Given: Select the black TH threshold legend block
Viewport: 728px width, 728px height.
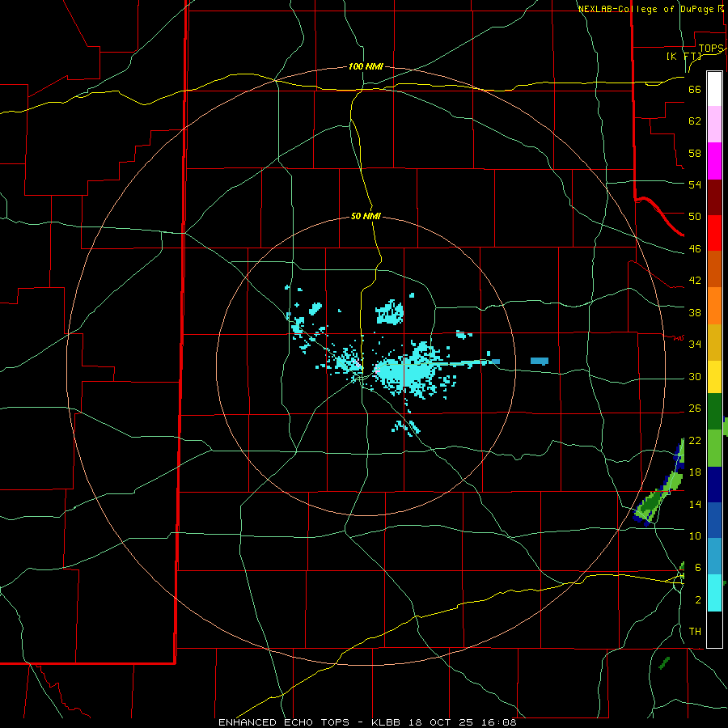Looking at the screenshot, I should point(714,629).
